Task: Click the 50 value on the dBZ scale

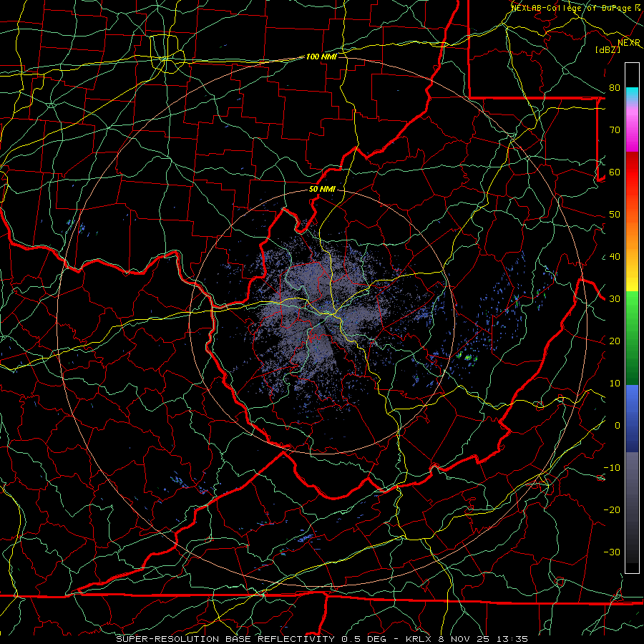Action: pos(615,215)
